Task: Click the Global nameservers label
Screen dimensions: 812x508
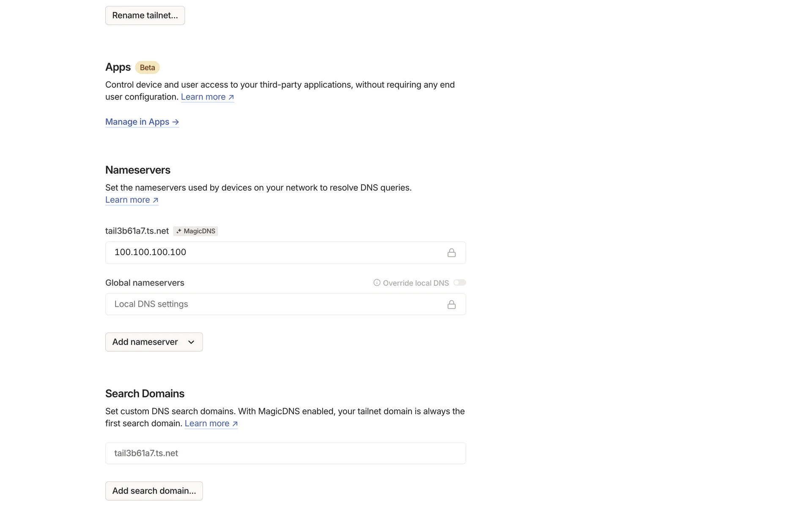Action: 145,283
